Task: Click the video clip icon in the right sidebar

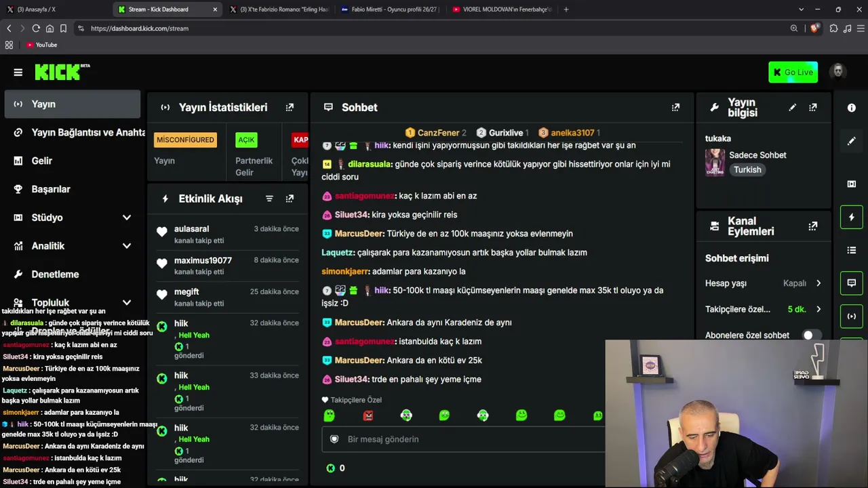Action: 852,184
